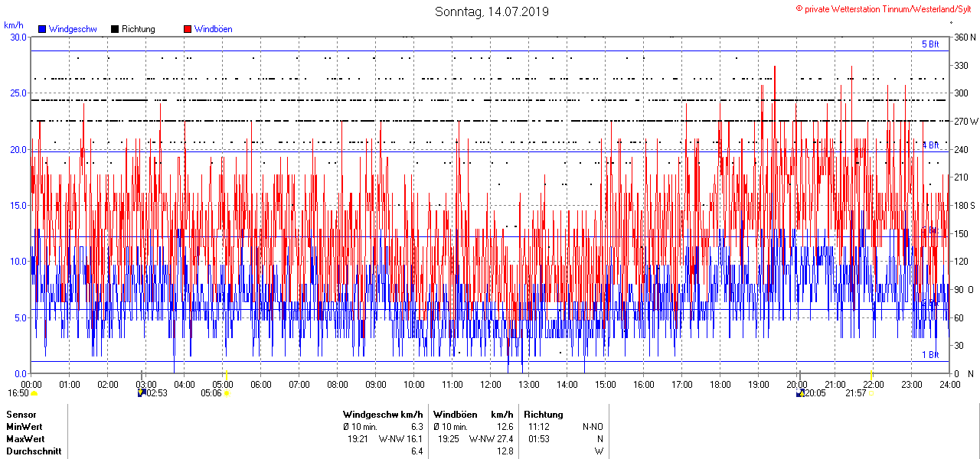This screenshot has height=459, width=980.
Task: Click the '90 O' direction axis label
Action: click(964, 289)
